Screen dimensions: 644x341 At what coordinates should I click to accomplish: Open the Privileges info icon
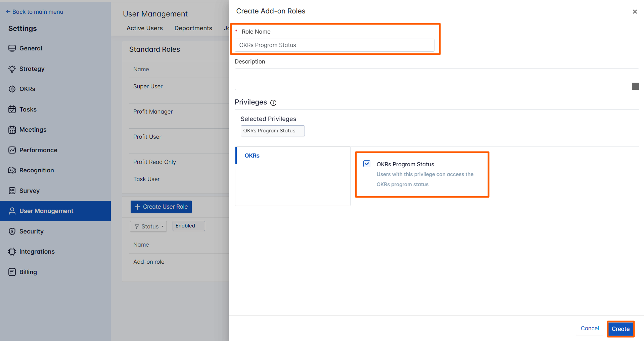pyautogui.click(x=273, y=103)
